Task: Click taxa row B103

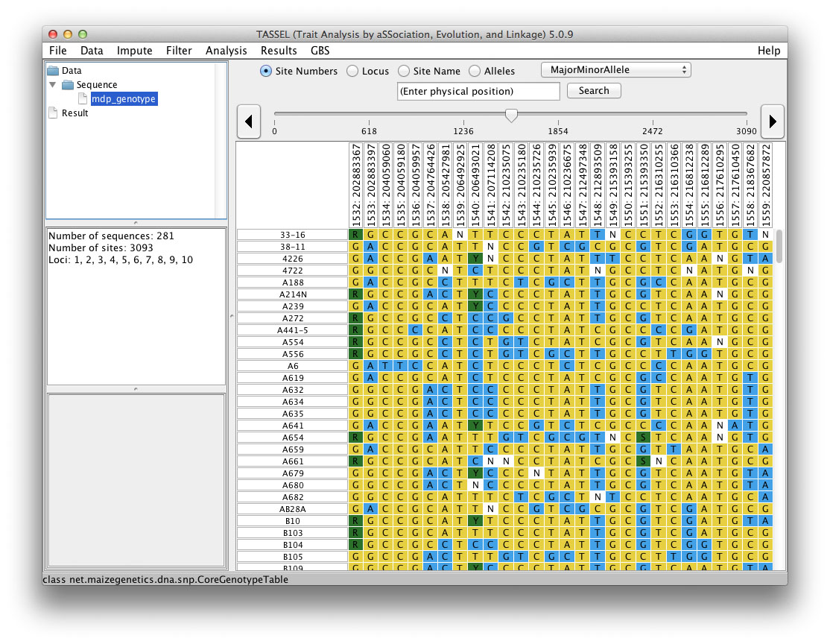Action: pyautogui.click(x=292, y=533)
